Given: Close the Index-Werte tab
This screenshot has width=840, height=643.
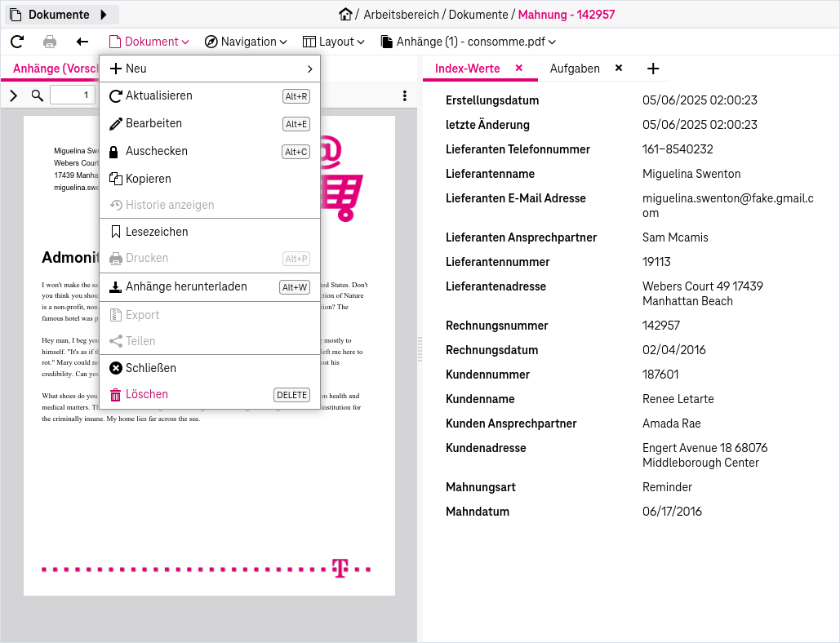Looking at the screenshot, I should click(x=518, y=68).
